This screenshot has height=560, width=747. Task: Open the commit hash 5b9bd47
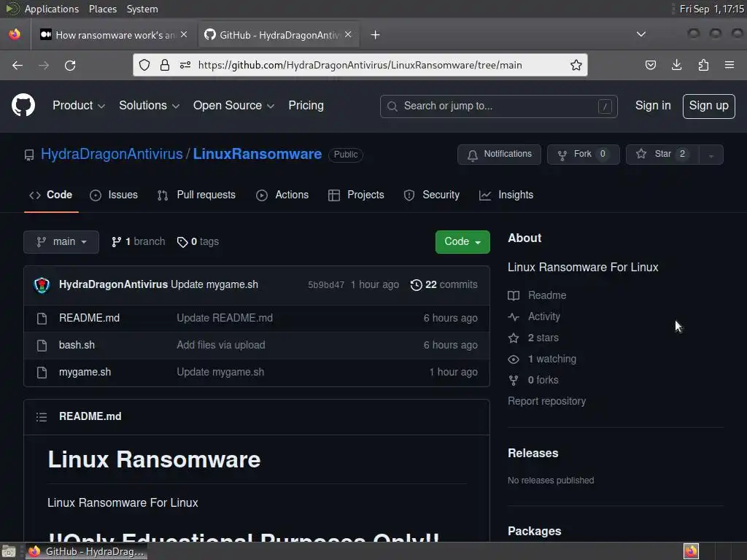click(326, 285)
